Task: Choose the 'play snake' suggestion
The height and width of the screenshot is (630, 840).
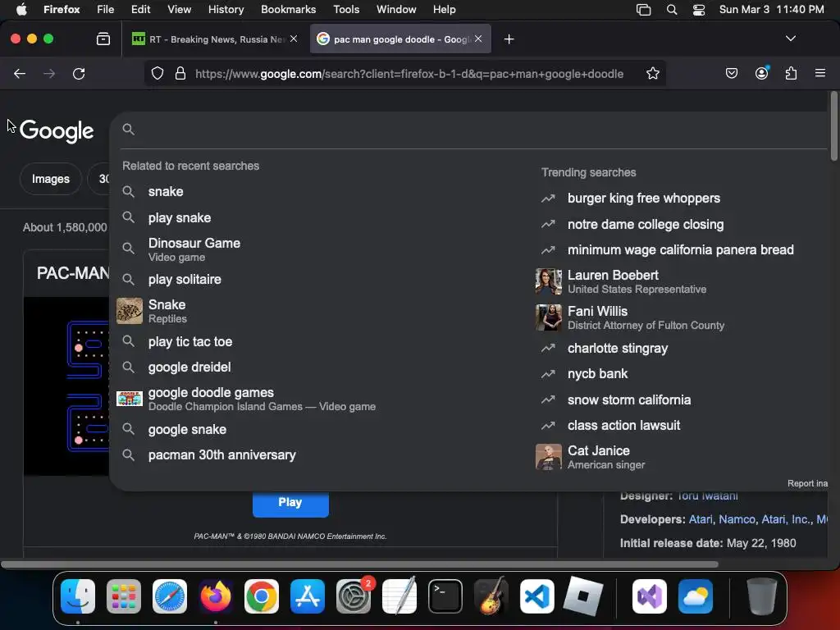Action: pyautogui.click(x=180, y=217)
